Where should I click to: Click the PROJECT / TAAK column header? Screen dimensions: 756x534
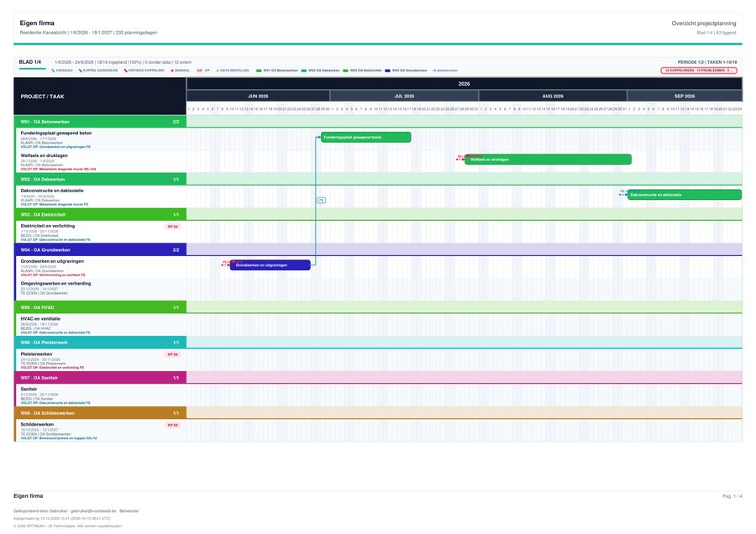(x=100, y=97)
